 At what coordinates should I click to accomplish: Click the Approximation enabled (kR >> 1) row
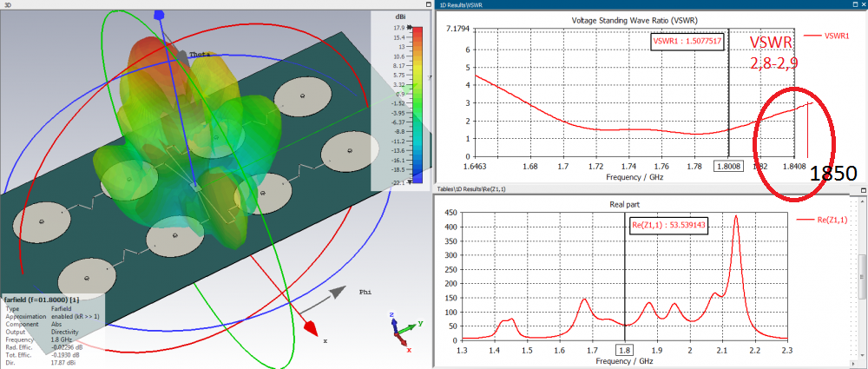click(53, 316)
